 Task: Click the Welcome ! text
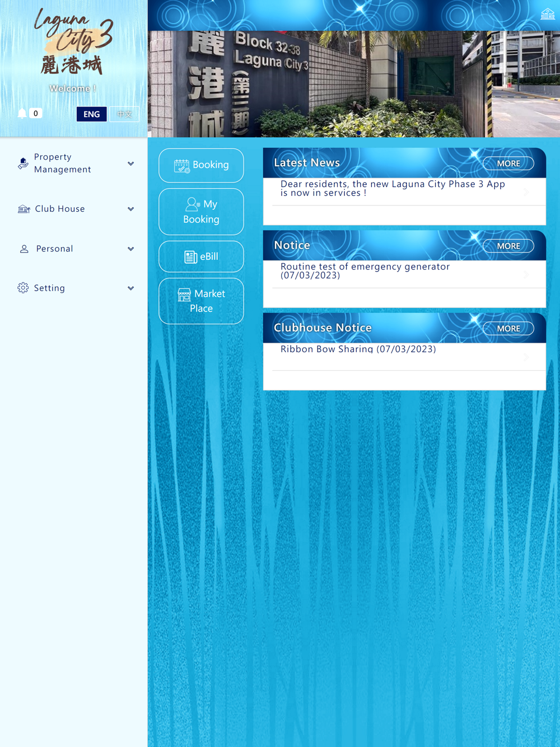[x=73, y=88]
